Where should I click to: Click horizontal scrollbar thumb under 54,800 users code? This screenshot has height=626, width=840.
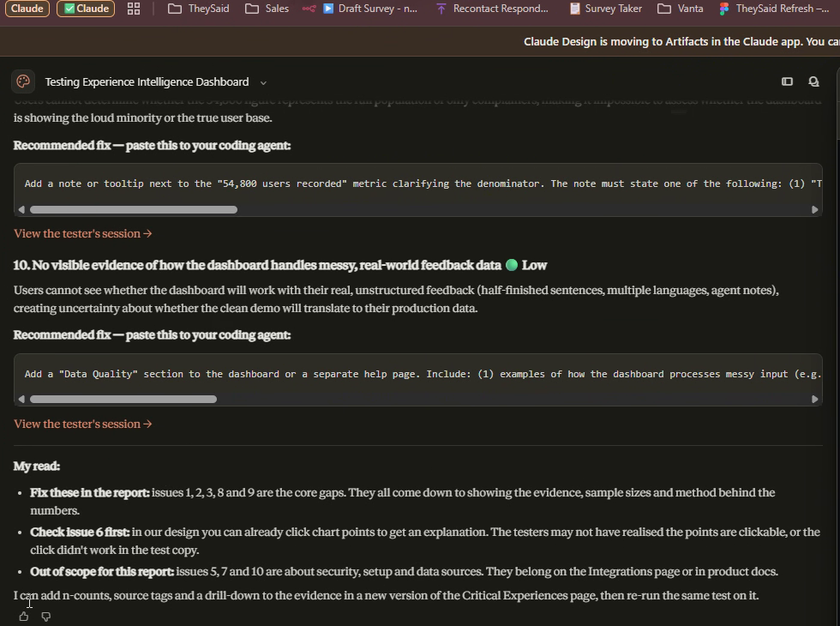click(134, 209)
